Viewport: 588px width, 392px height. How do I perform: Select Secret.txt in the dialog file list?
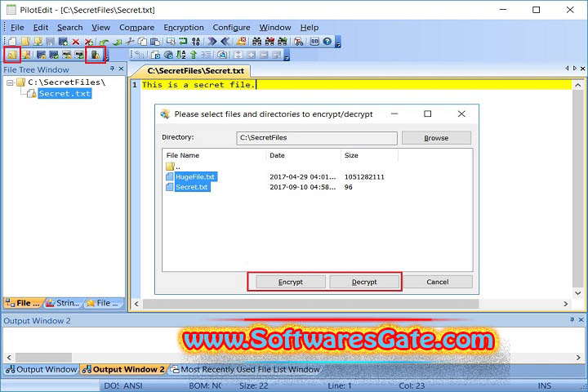(192, 187)
